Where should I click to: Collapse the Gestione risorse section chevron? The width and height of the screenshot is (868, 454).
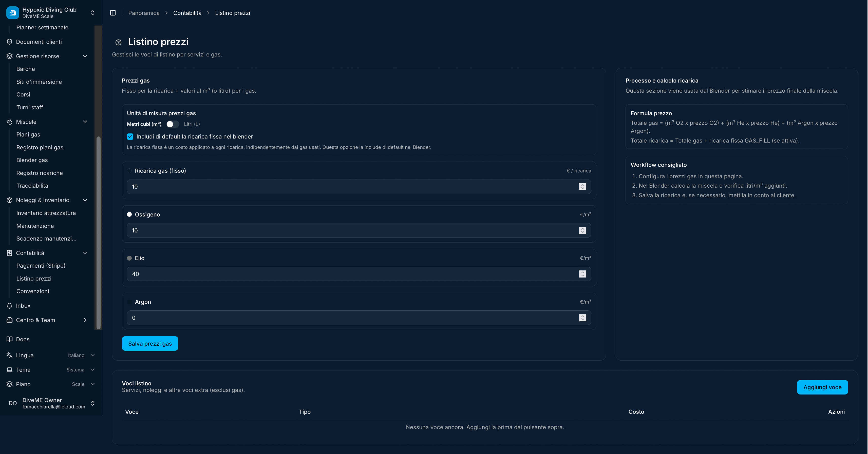point(85,56)
